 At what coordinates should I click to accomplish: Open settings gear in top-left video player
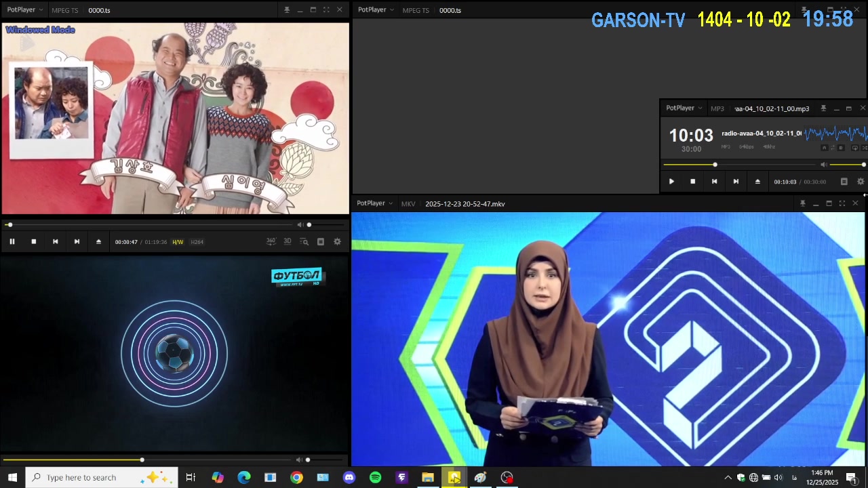(x=337, y=242)
